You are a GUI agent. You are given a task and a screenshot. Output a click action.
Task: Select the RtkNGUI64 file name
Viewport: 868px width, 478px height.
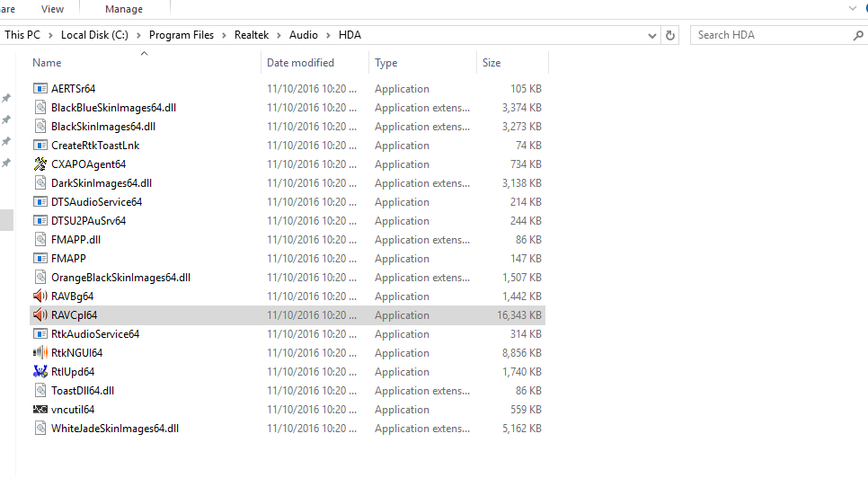[77, 352]
